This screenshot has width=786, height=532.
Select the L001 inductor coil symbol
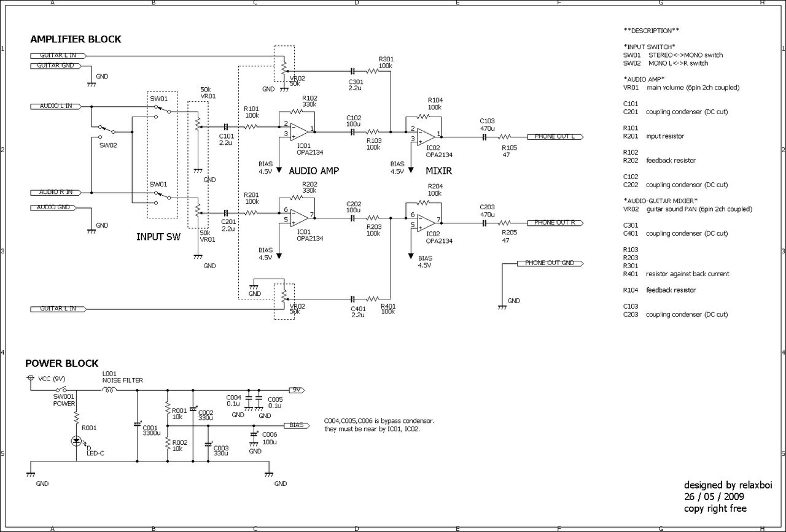tap(110, 388)
